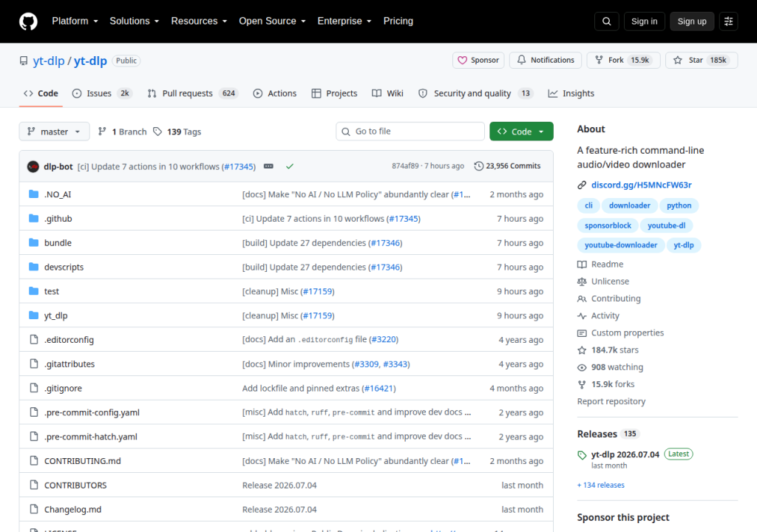This screenshot has height=532, width=757.
Task: Open the Resources dropdown menu
Action: pyautogui.click(x=199, y=21)
